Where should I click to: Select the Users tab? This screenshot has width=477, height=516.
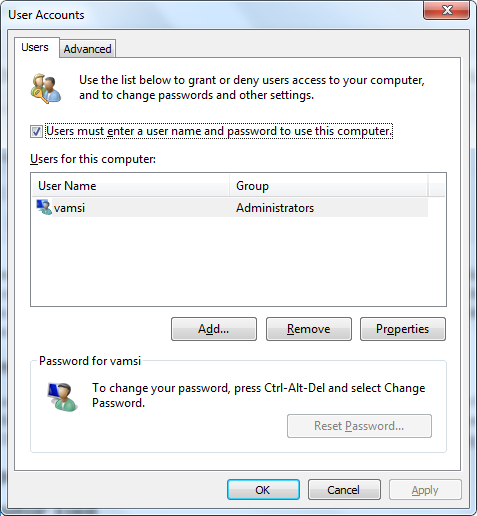pos(35,47)
